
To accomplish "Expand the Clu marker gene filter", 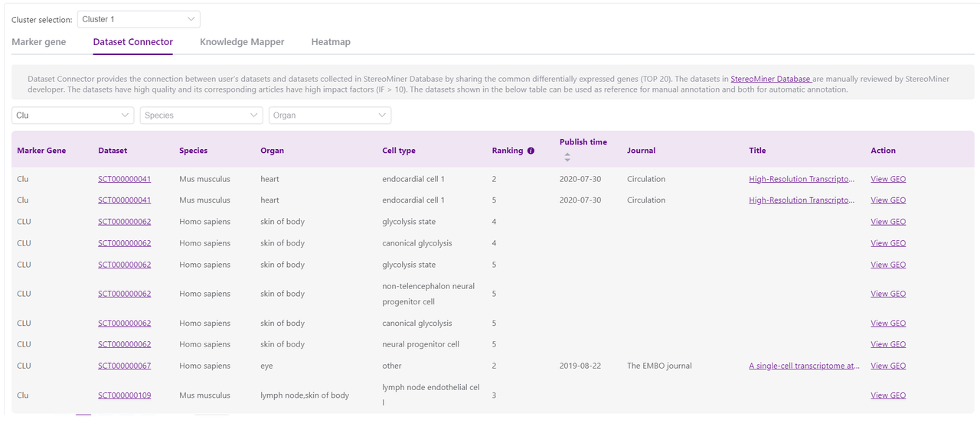I will point(73,116).
